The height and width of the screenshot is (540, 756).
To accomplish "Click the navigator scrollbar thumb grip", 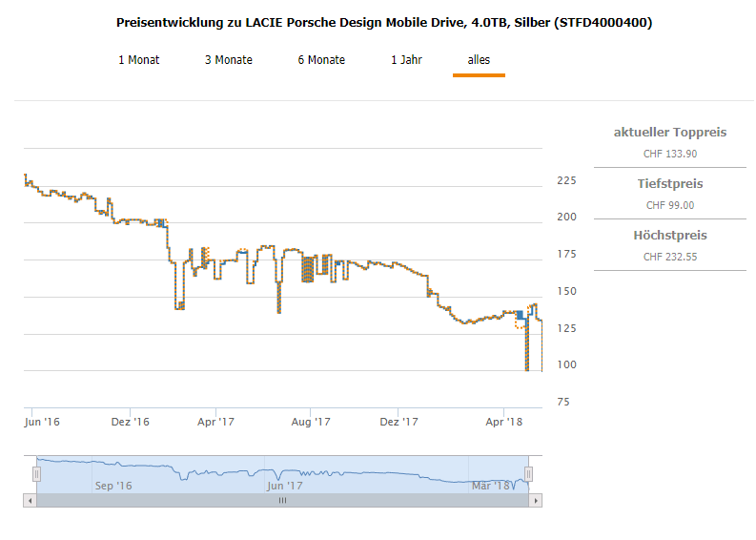I will pos(282,500).
